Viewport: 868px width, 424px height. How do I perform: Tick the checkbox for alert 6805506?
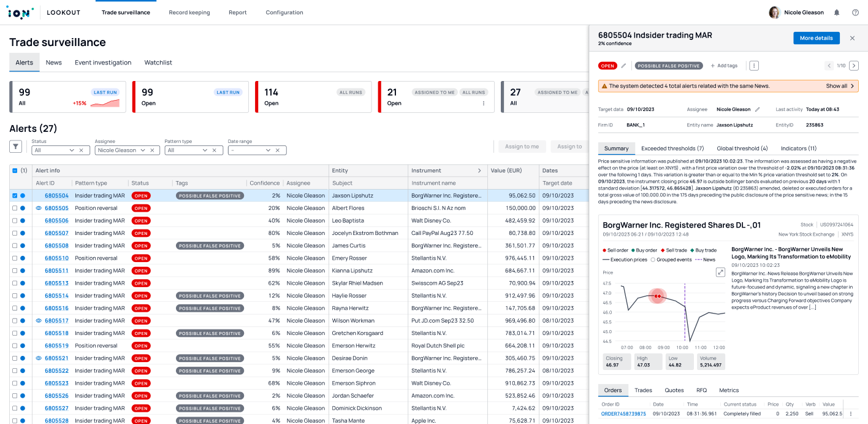click(15, 221)
